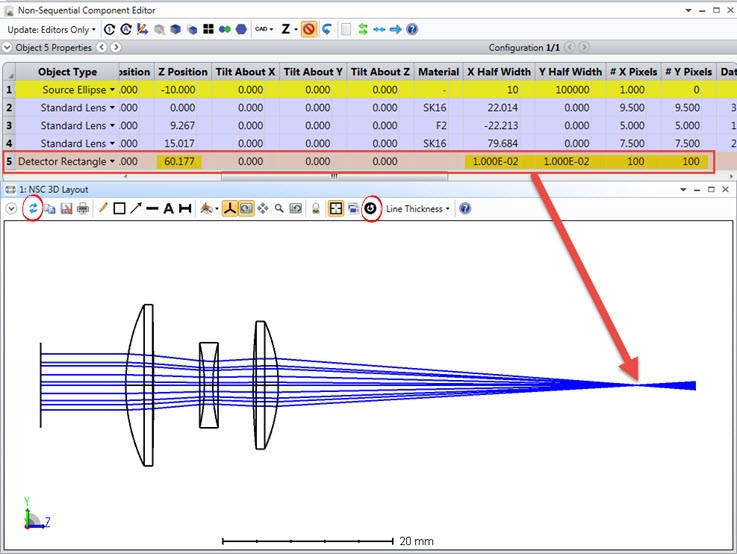The height and width of the screenshot is (554, 737).
Task: Click X Half Width cell 1.000E-02
Action: coord(499,161)
